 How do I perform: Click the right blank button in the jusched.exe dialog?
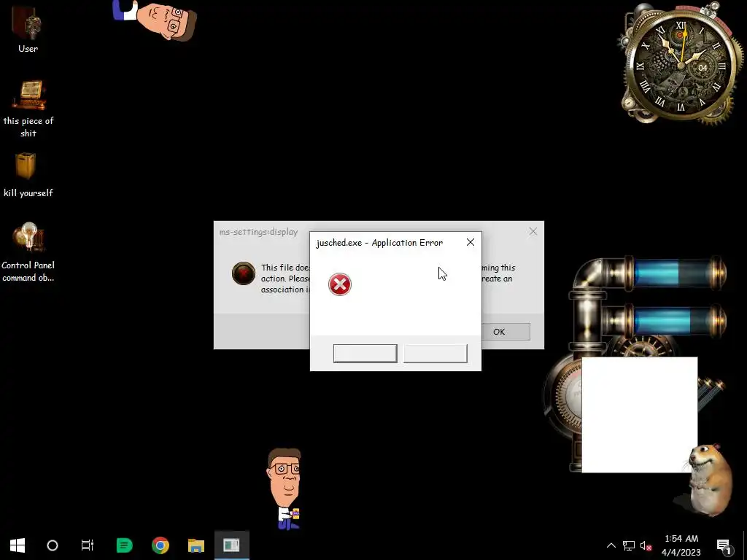436,354
